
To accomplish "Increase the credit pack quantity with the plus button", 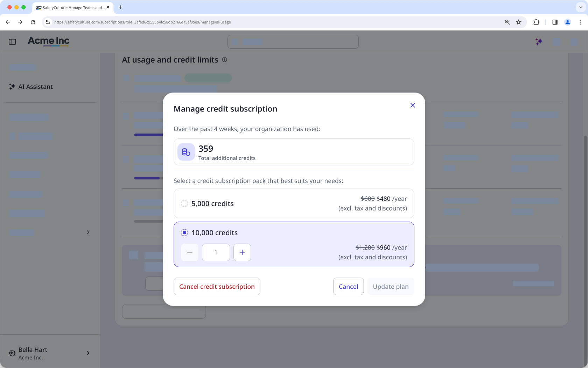I will click(242, 252).
